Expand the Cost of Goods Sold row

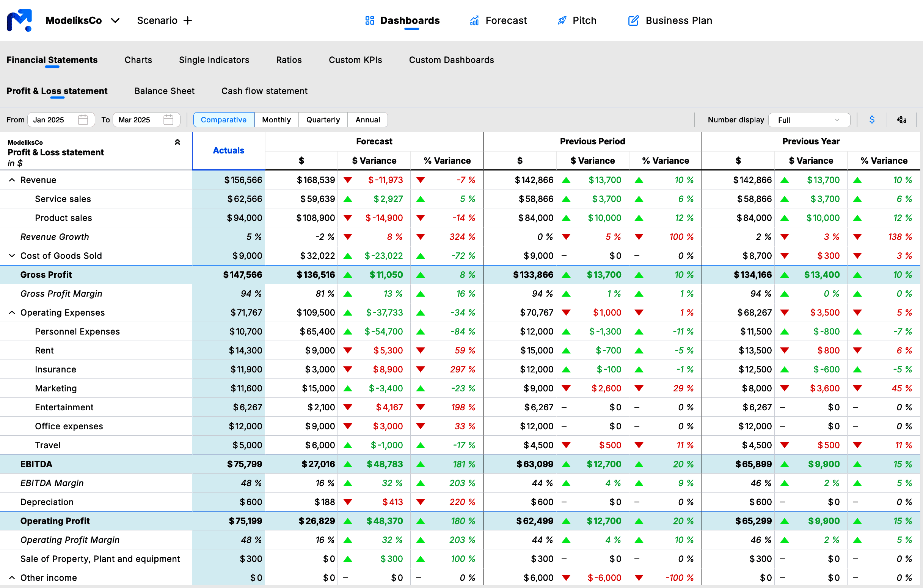(12, 255)
